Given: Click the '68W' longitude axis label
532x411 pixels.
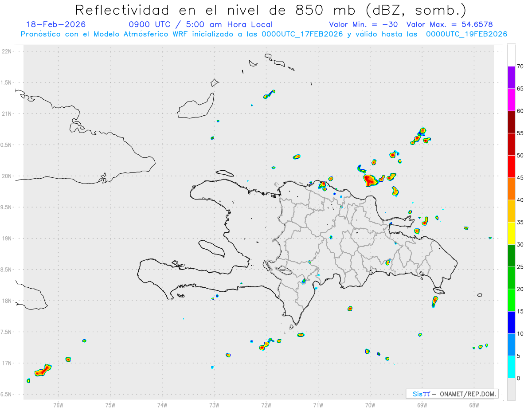Looking at the screenshot, I should coord(473,405).
